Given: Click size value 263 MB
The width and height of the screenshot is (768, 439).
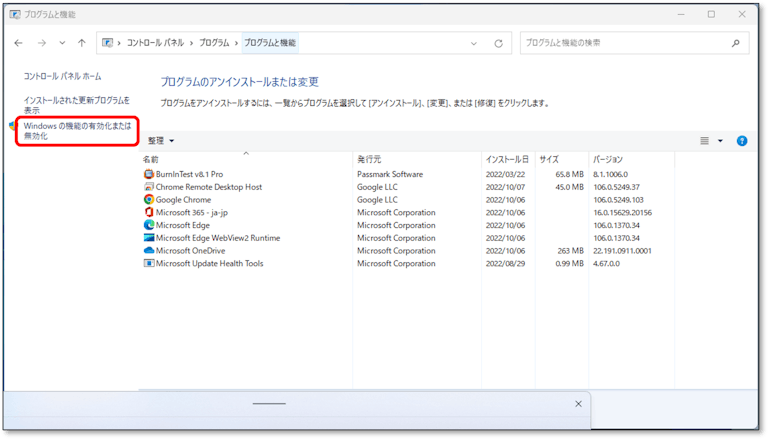Looking at the screenshot, I should point(570,251).
